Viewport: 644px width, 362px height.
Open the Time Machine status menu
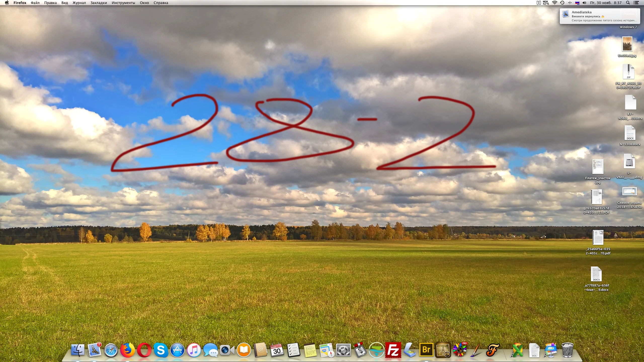pyautogui.click(x=562, y=3)
